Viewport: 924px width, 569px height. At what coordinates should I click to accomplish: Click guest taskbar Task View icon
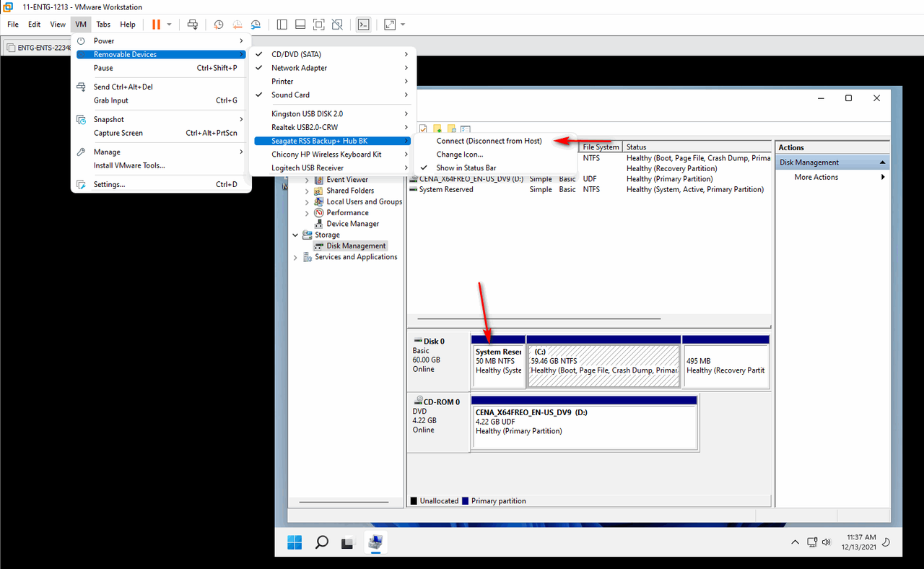[x=348, y=542]
